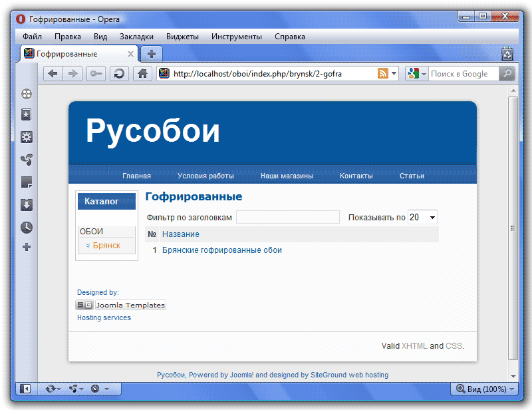Viewport: 532px width, 410px height.
Task: Go to the "Контакты" navigation link
Action: pos(356,176)
